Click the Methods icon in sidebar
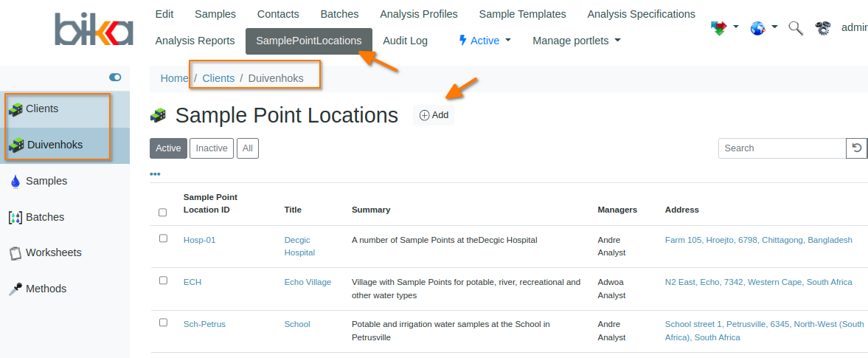This screenshot has width=868, height=358. coord(15,289)
